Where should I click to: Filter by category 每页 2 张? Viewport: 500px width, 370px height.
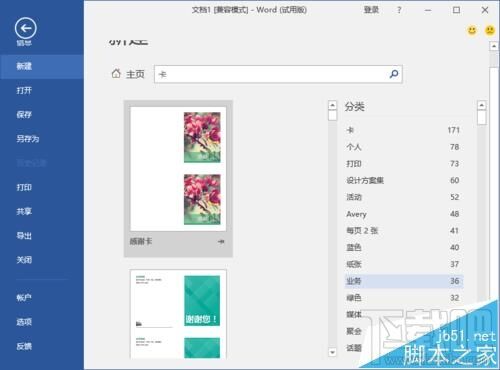coord(404,230)
